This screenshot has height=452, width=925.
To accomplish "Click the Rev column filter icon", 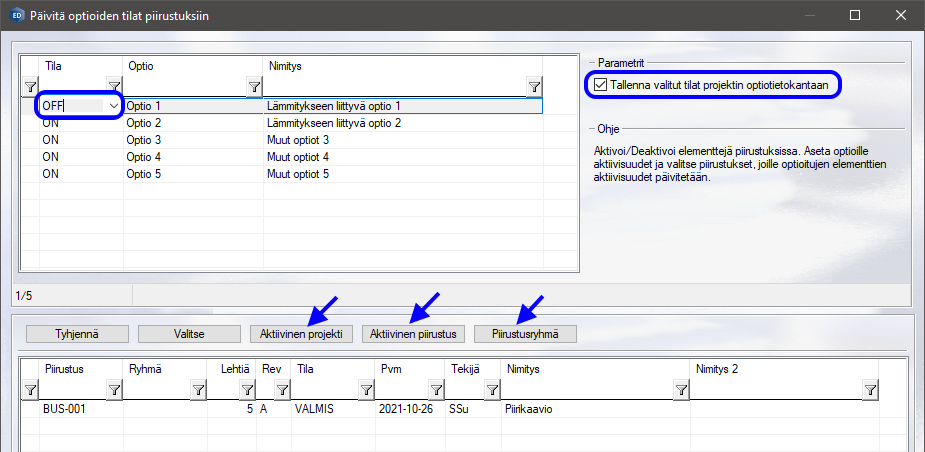I will [281, 390].
